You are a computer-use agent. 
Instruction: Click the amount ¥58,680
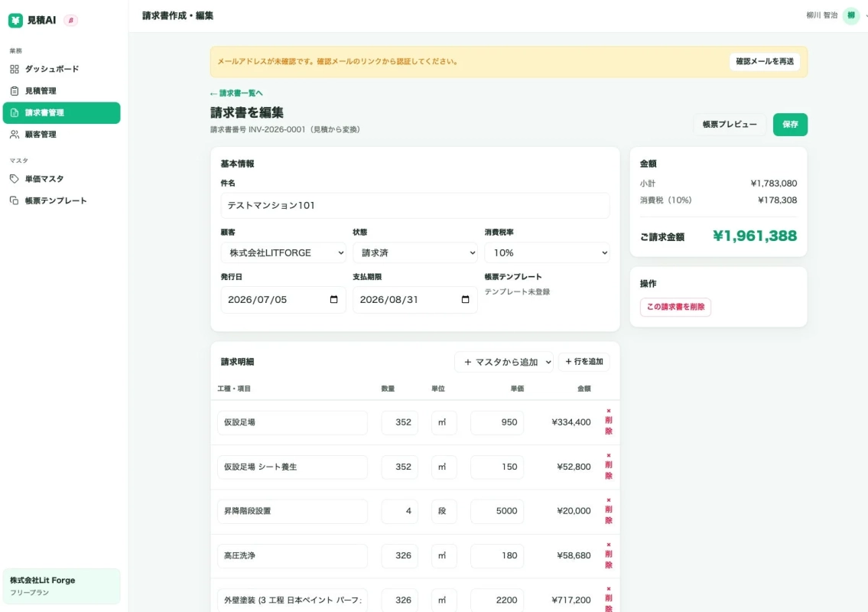click(574, 555)
